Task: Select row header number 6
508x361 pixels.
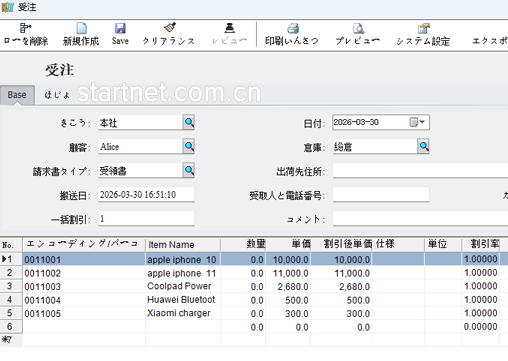Action: (x=11, y=326)
